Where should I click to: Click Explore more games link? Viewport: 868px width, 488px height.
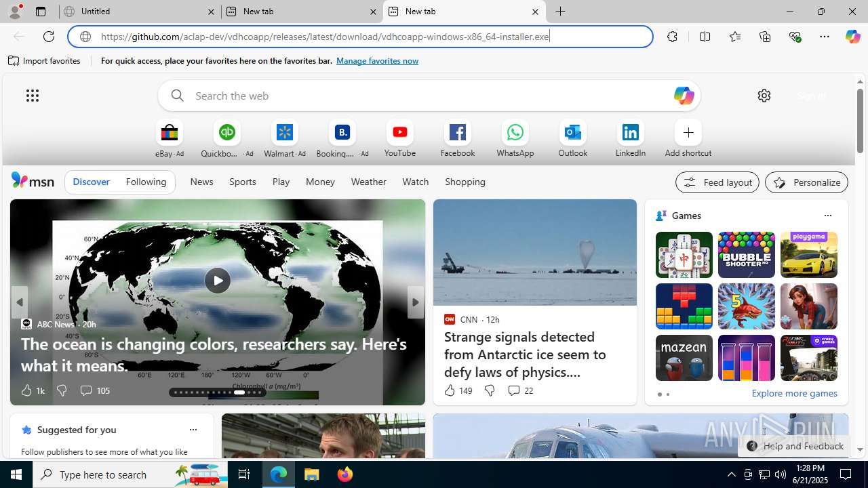click(794, 393)
